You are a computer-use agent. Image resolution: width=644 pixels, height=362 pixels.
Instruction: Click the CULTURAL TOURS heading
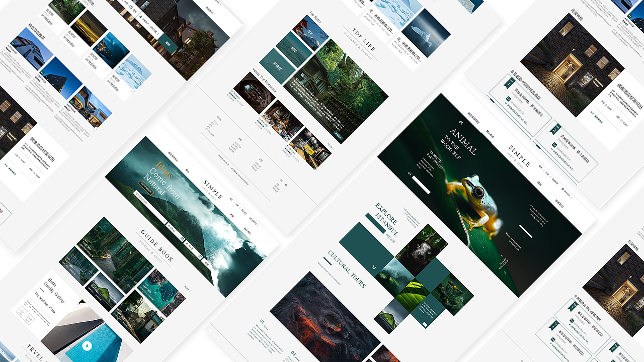pyautogui.click(x=347, y=269)
